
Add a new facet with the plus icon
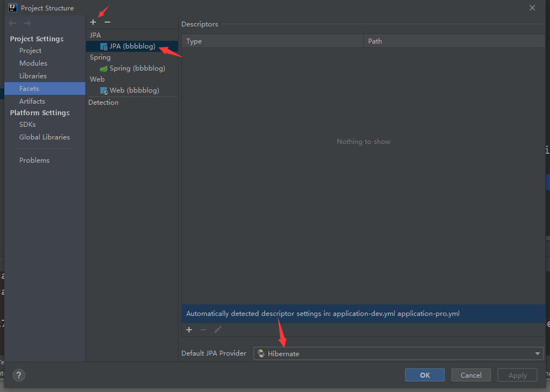click(x=93, y=22)
